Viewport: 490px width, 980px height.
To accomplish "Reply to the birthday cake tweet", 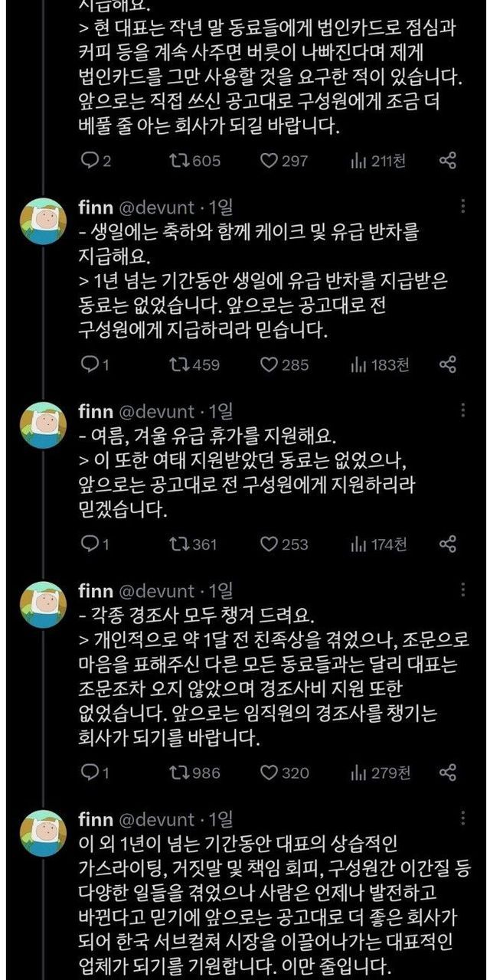I will click(x=90, y=365).
